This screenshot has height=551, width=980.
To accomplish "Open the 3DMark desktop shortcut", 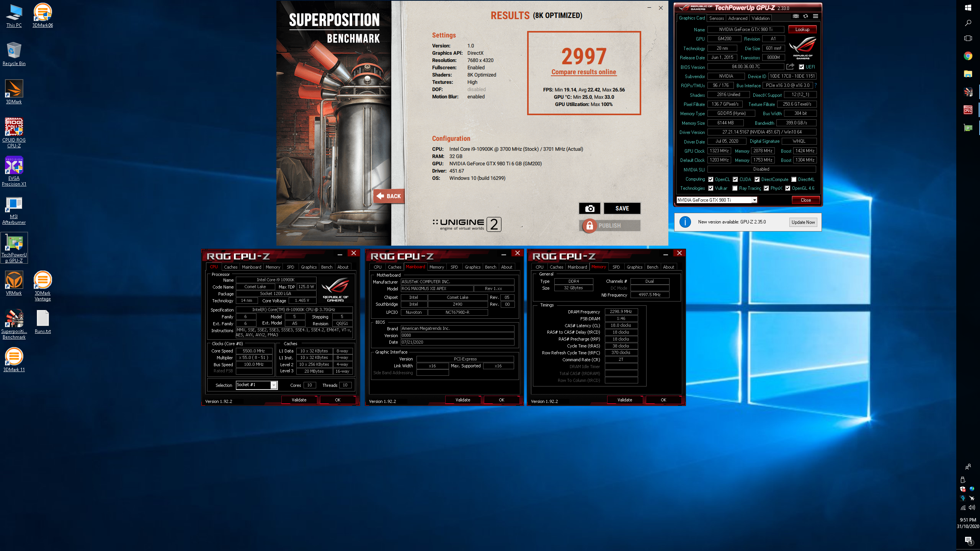I will pos(14,92).
